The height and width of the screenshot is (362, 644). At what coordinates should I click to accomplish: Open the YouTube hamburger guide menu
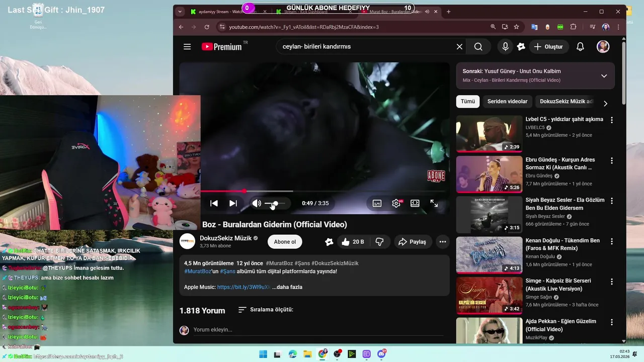coord(187,47)
